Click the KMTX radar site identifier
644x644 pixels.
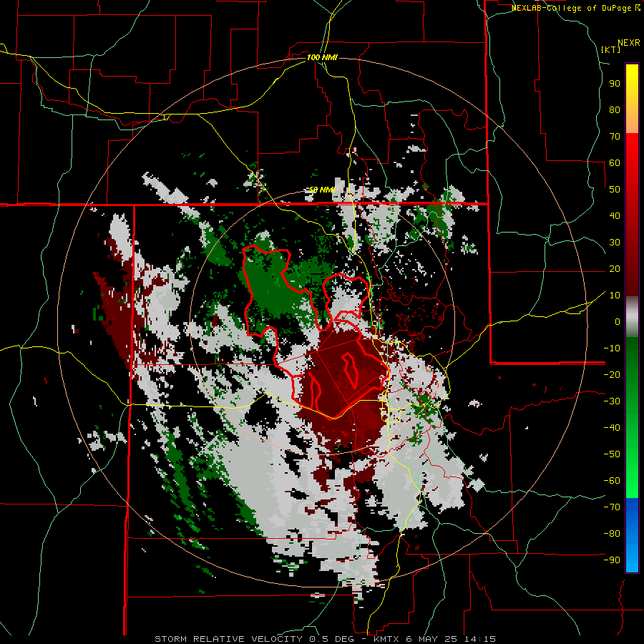pyautogui.click(x=388, y=639)
